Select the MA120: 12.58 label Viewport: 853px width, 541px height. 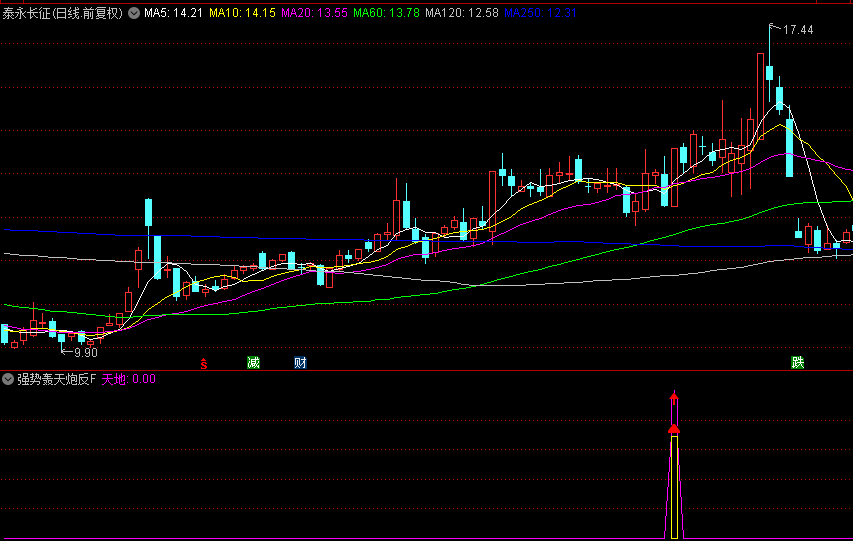coord(461,13)
